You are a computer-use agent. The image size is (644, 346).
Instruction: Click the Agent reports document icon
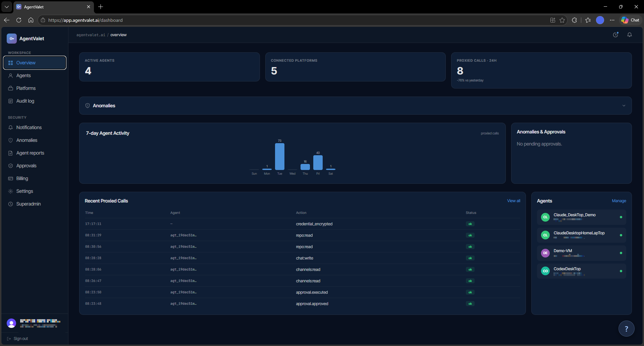(10, 153)
